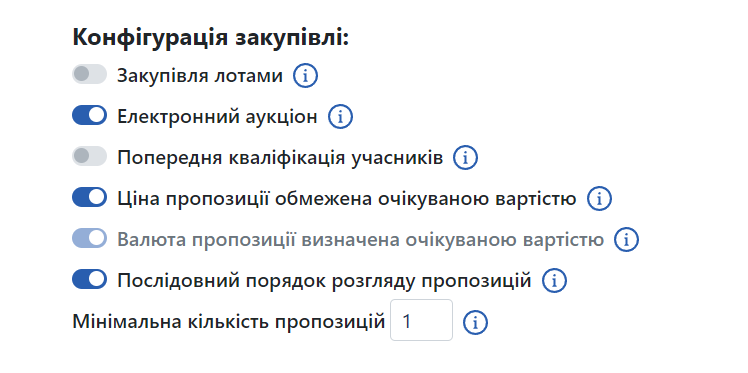Click info icon next to minimum proposals field
This screenshot has width=748, height=373.
click(x=475, y=322)
